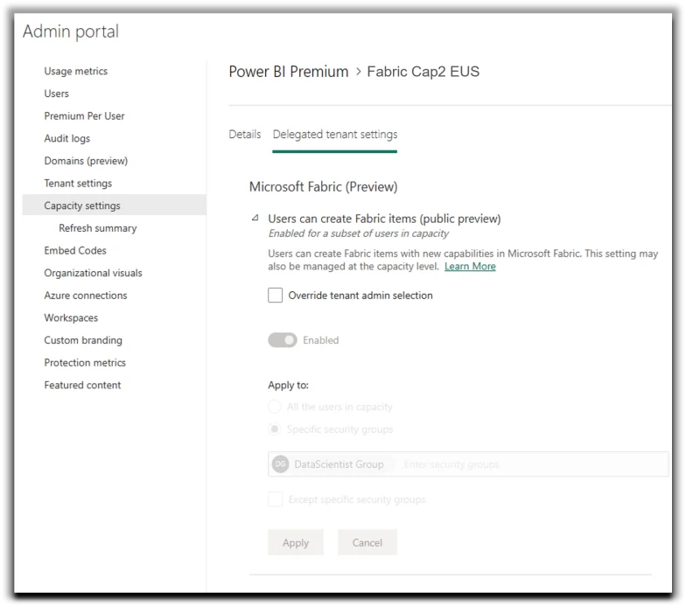Image resolution: width=700 pixels, height=606 pixels.
Task: Open Featured content page
Action: coord(82,385)
